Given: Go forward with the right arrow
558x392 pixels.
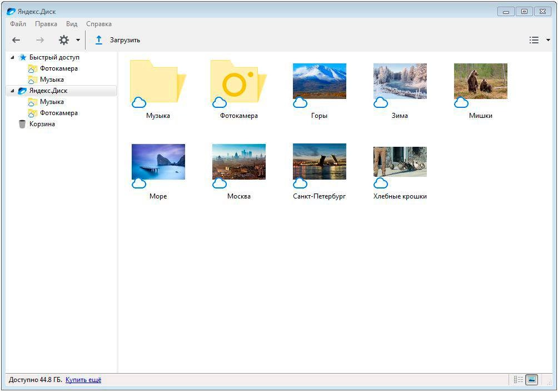Looking at the screenshot, I should point(40,40).
